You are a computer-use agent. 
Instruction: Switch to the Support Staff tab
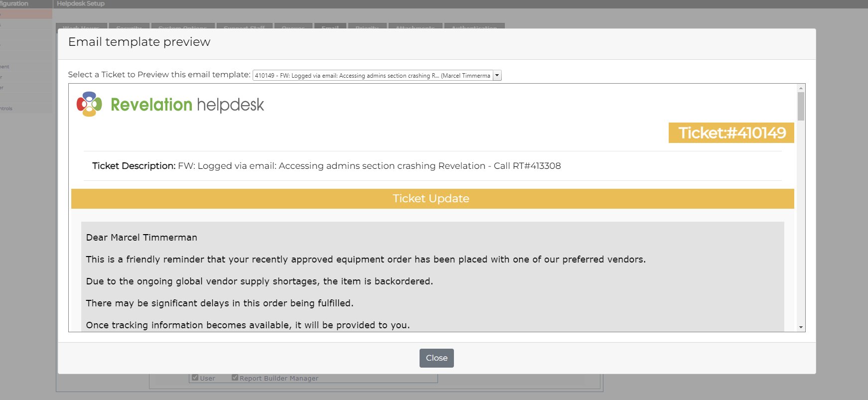point(244,26)
